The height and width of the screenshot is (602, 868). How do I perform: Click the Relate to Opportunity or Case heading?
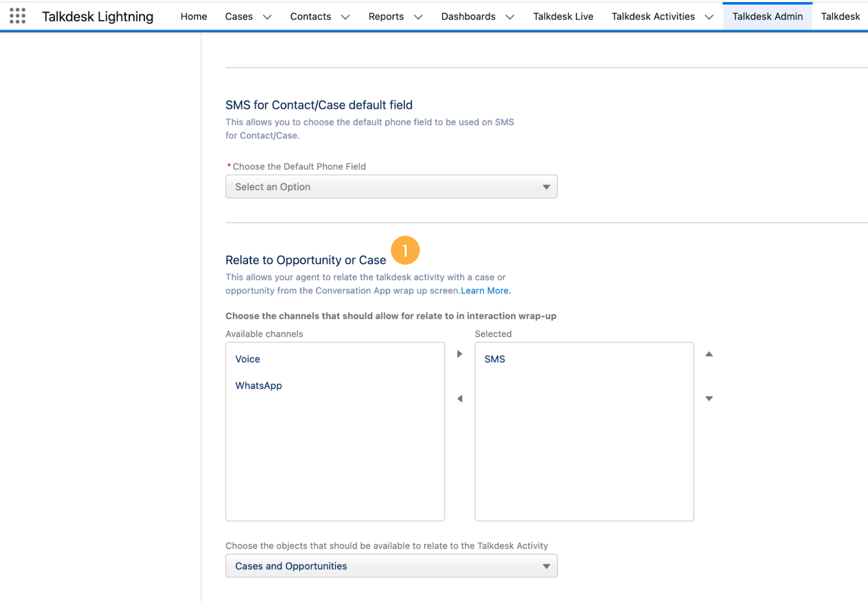[305, 260]
